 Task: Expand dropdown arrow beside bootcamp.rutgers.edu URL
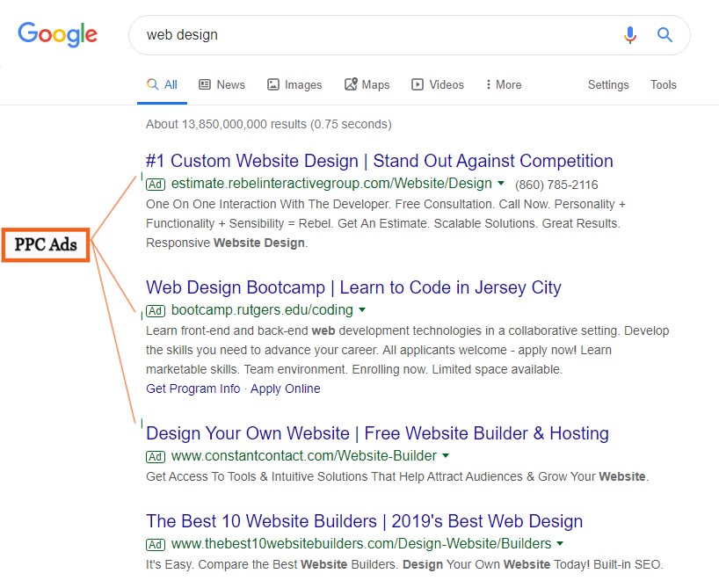coord(362,309)
